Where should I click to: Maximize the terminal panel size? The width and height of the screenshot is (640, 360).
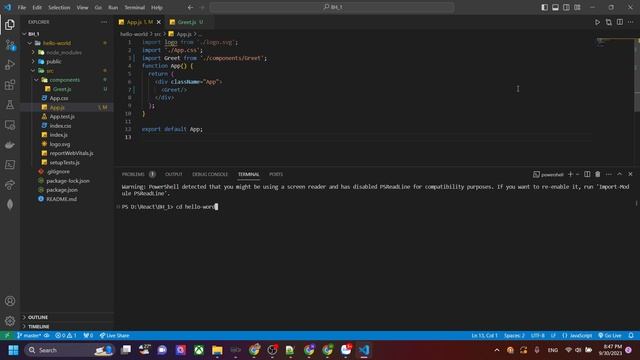(620, 174)
